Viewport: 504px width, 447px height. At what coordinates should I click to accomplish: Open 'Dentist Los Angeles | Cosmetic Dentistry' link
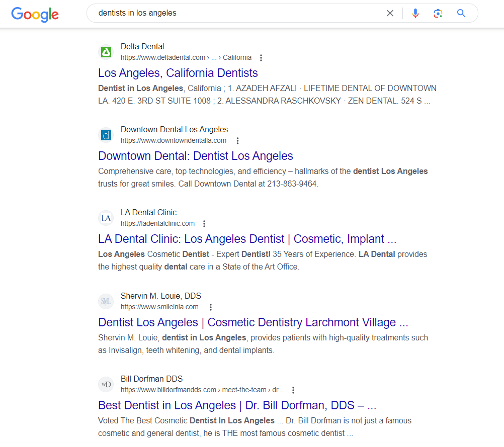pyautogui.click(x=253, y=322)
